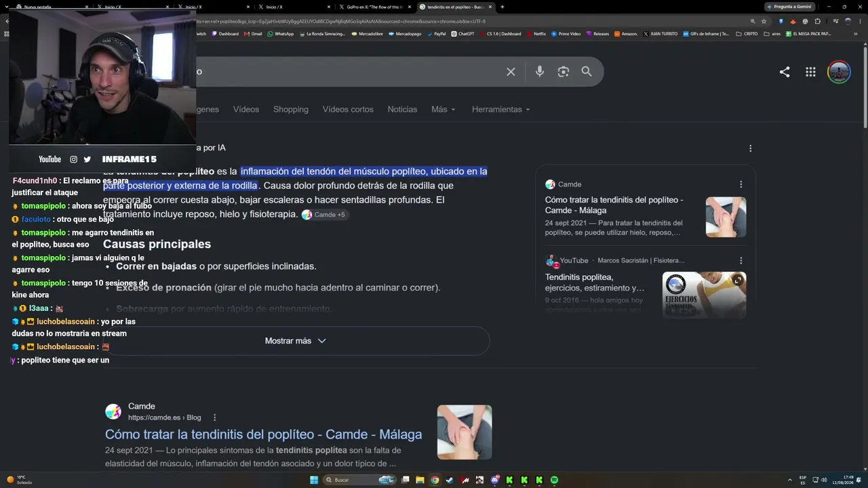The image size is (868, 488).
Task: Open the PayPal bookmark
Action: (437, 34)
